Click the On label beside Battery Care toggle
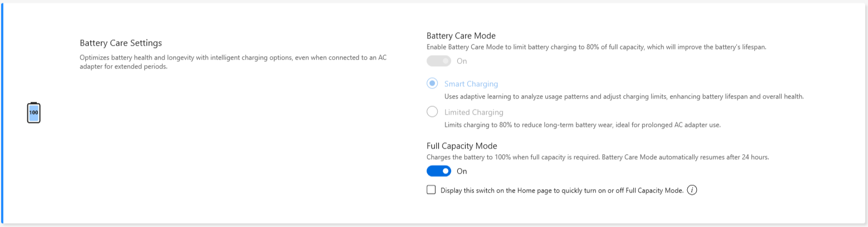This screenshot has height=227, width=868. 462,61
